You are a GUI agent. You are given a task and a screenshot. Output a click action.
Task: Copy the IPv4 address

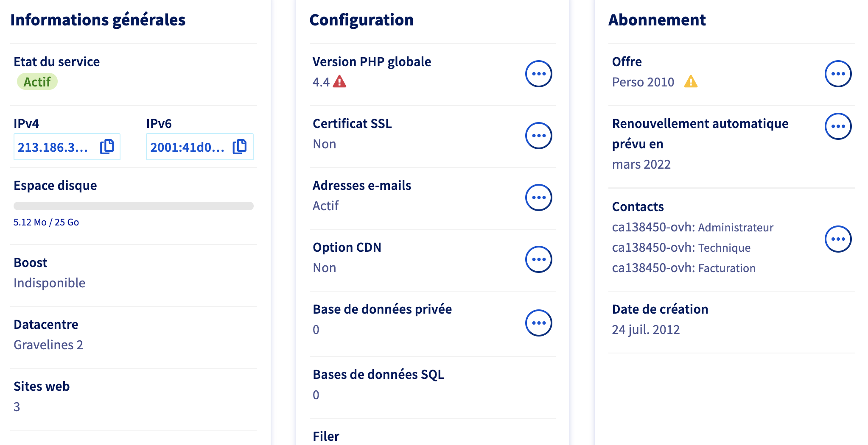coord(107,147)
